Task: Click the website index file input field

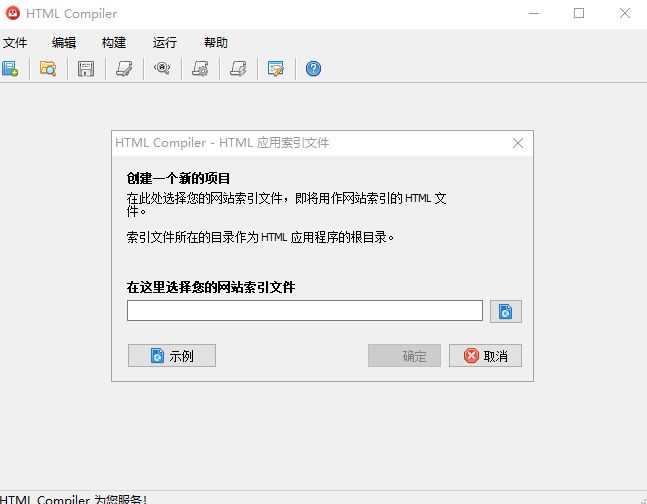Action: coord(304,311)
